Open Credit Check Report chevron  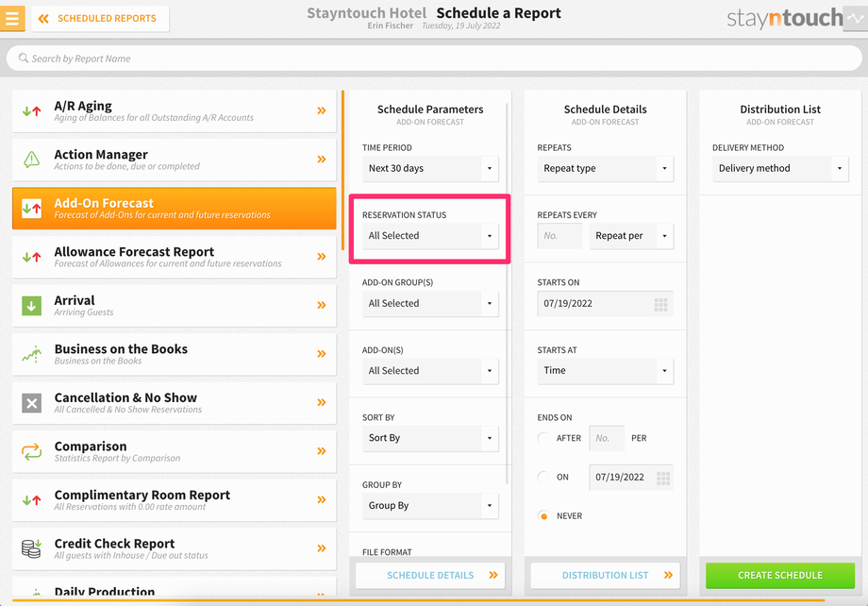322,548
